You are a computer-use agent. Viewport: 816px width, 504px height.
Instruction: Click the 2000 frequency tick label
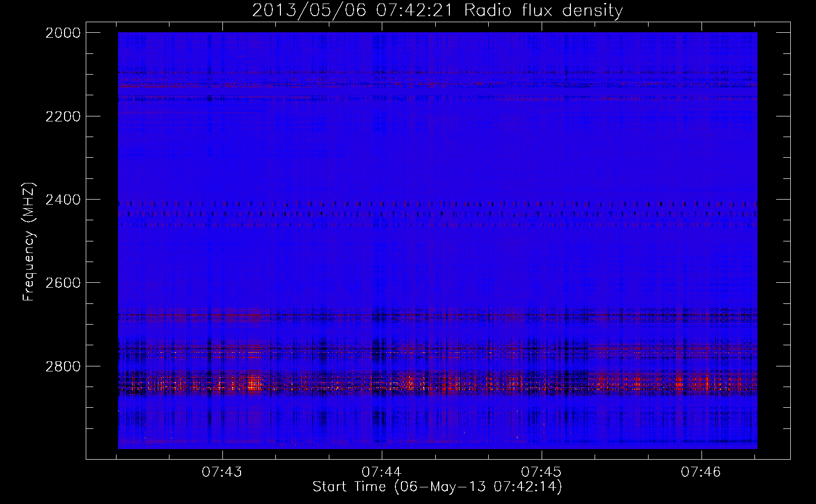click(x=63, y=33)
